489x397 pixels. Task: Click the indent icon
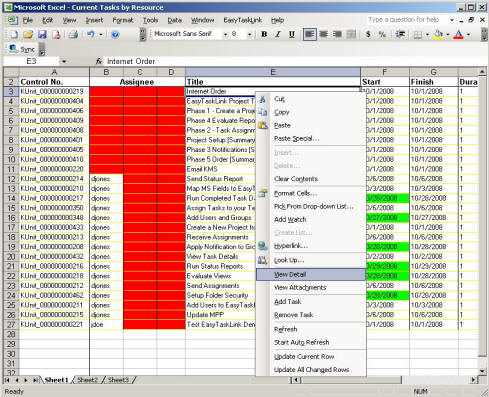click(x=400, y=34)
